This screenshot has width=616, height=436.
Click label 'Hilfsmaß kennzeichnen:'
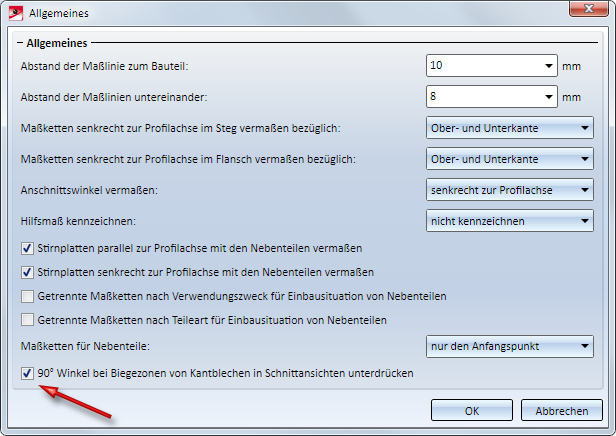click(x=78, y=221)
